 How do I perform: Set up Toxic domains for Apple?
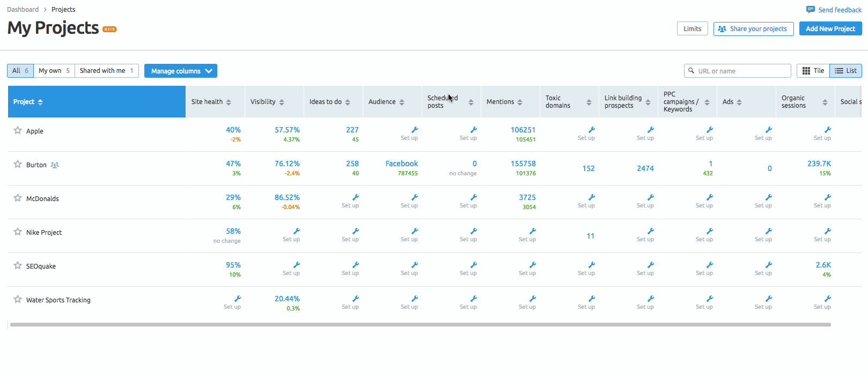click(x=586, y=134)
